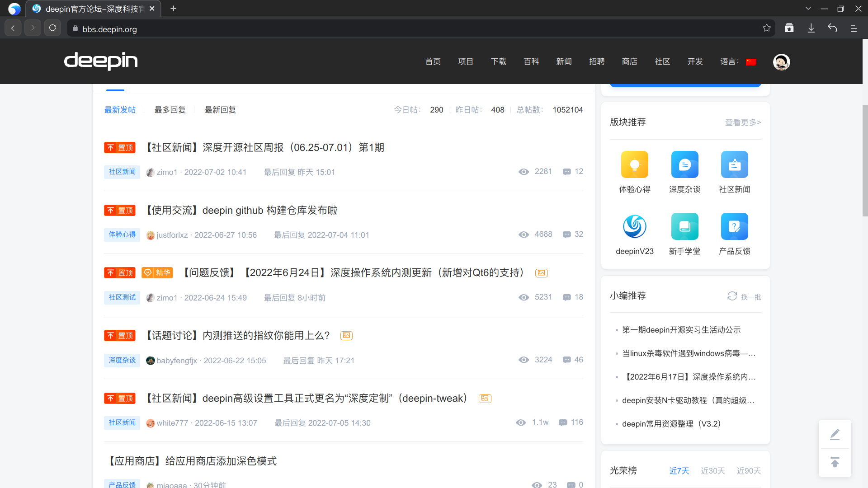Open the language flag selector

pyautogui.click(x=751, y=61)
